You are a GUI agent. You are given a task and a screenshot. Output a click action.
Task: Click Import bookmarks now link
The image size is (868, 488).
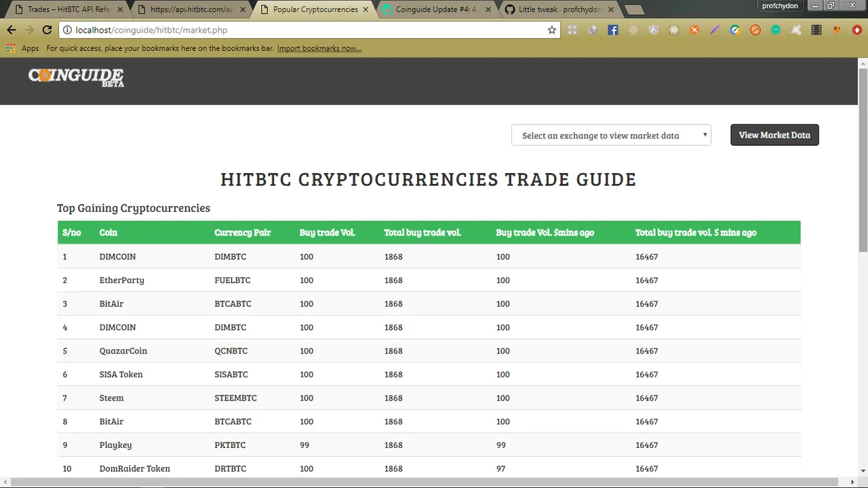[319, 48]
